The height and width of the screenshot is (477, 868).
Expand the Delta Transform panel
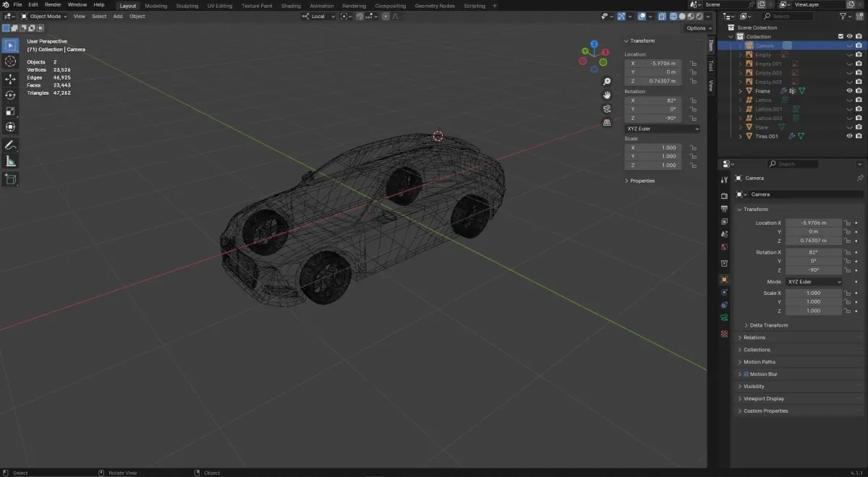(769, 325)
